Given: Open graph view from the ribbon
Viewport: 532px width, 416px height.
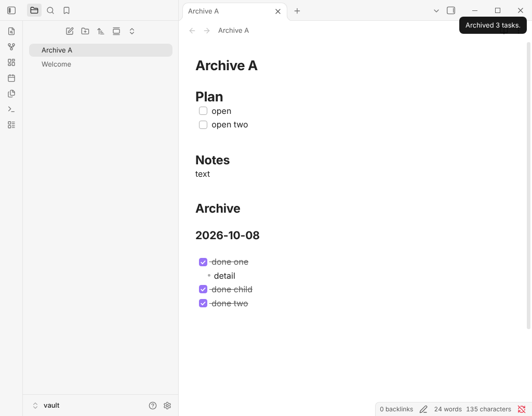Looking at the screenshot, I should coord(11,47).
